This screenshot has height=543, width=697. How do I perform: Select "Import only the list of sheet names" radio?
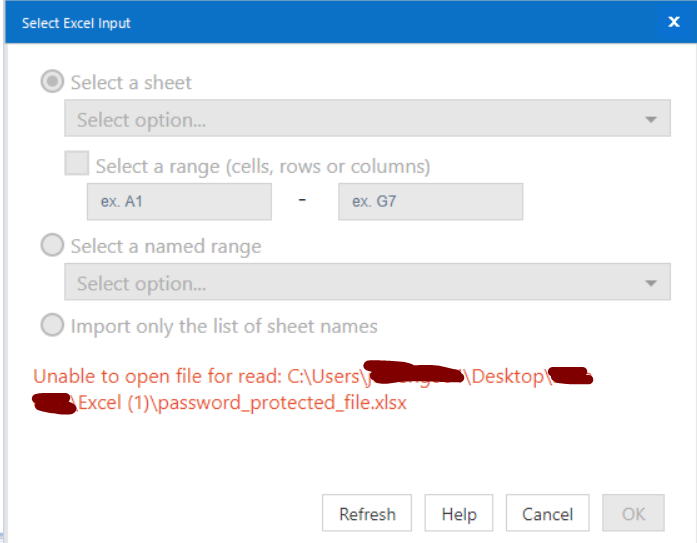[x=52, y=326]
